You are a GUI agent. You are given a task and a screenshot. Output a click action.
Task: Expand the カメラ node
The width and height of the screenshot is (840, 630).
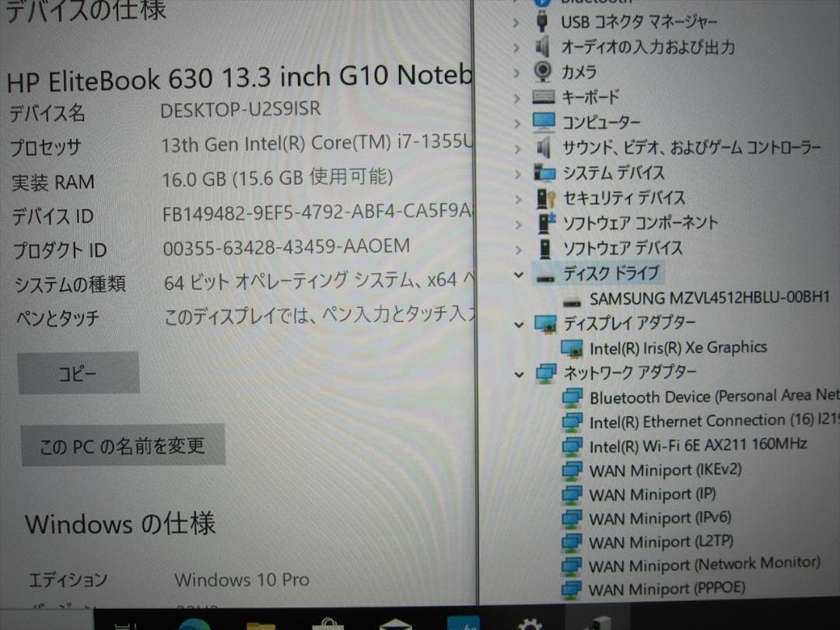click(x=516, y=73)
